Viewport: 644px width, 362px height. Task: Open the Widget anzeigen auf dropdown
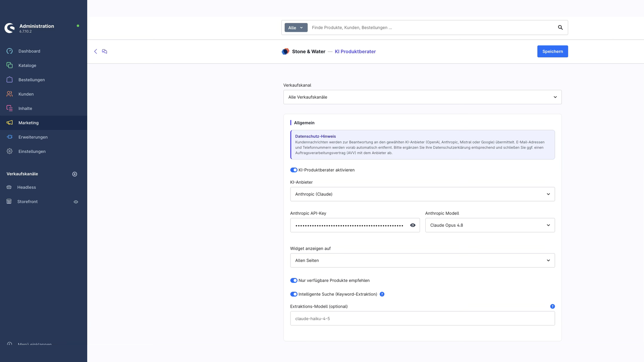422,260
